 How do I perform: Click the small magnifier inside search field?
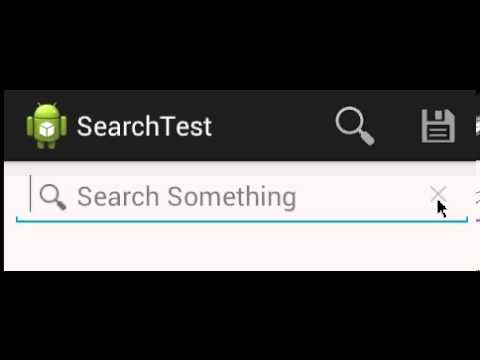point(53,197)
